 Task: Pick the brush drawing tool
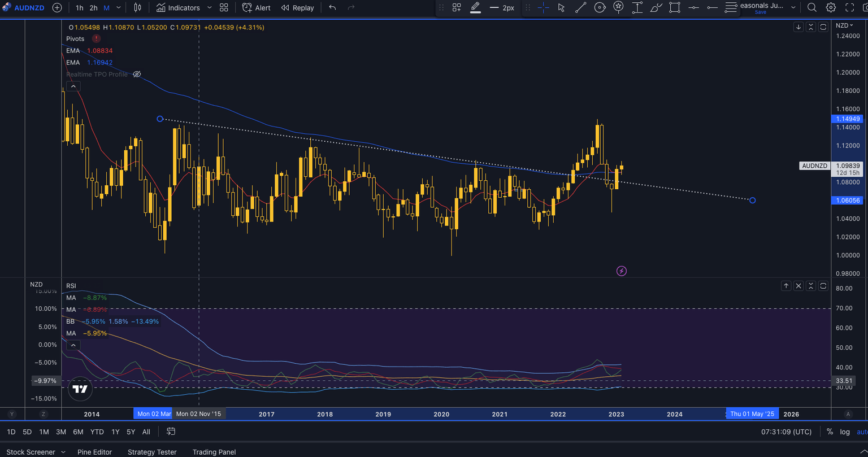pyautogui.click(x=656, y=8)
